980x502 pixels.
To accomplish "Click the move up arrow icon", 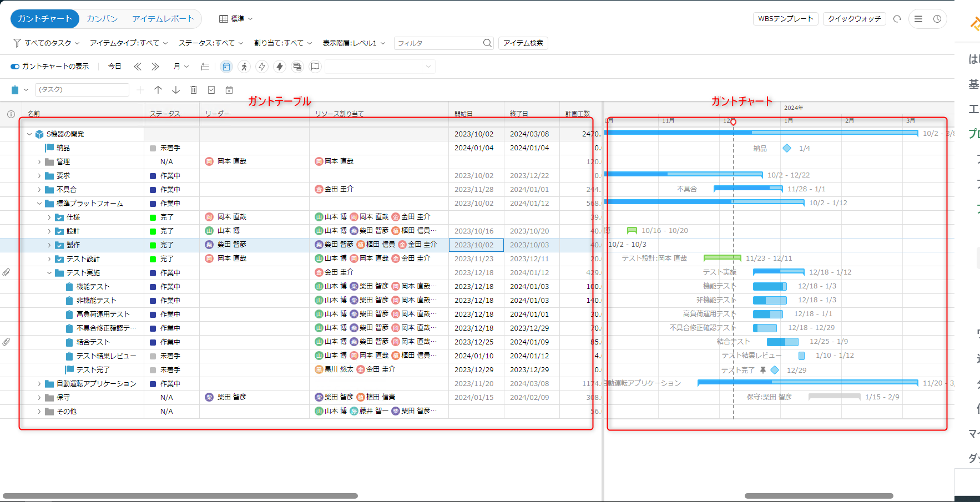I will coord(158,90).
